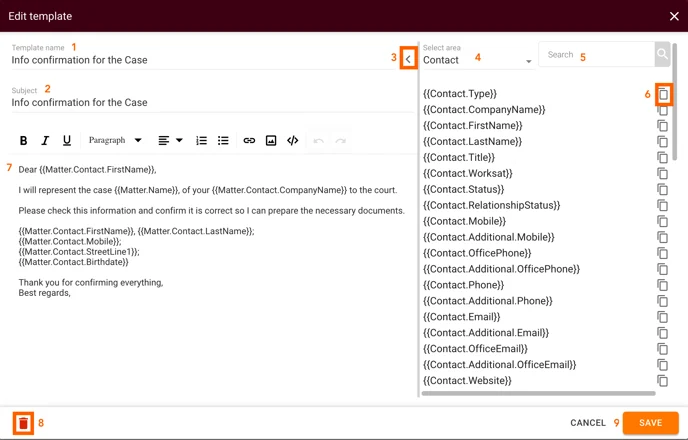Screen dimensions: 688x440
Task: Click the magnifier search button
Action: coord(662,54)
